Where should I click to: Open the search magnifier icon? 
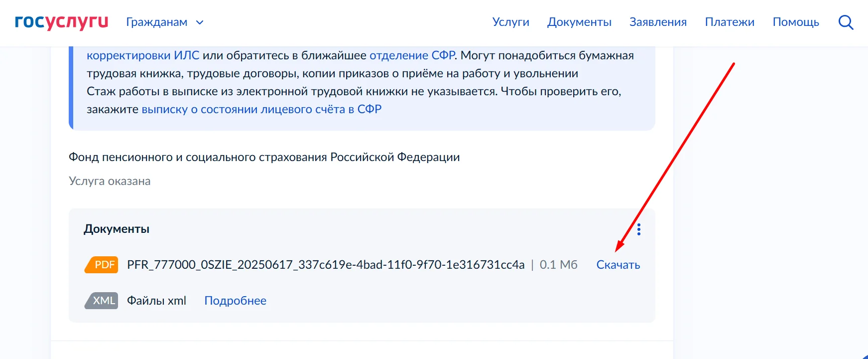[x=846, y=22]
